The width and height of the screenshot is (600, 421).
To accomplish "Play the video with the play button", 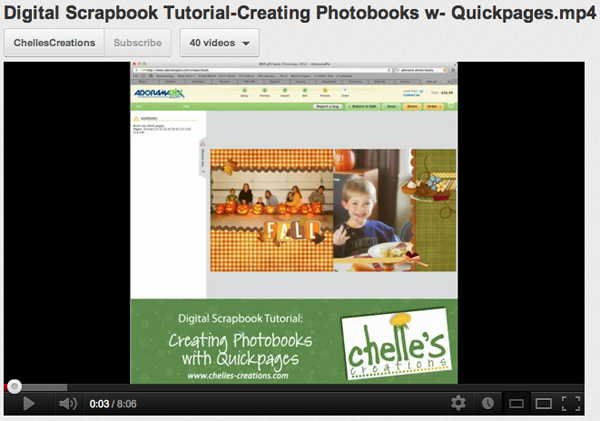I will tap(29, 403).
